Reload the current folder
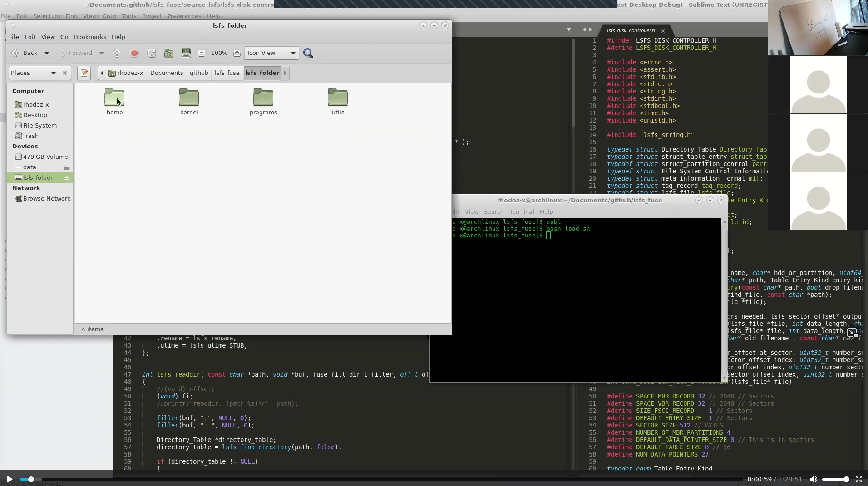The width and height of the screenshot is (868, 486). pos(152,53)
